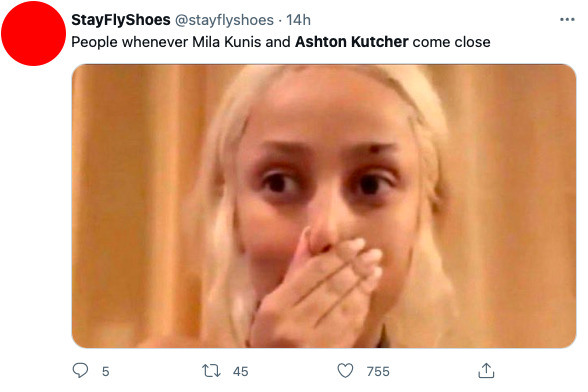Screen dimensions: 588x392
Task: View the 5 replies count
Action: [x=105, y=371]
